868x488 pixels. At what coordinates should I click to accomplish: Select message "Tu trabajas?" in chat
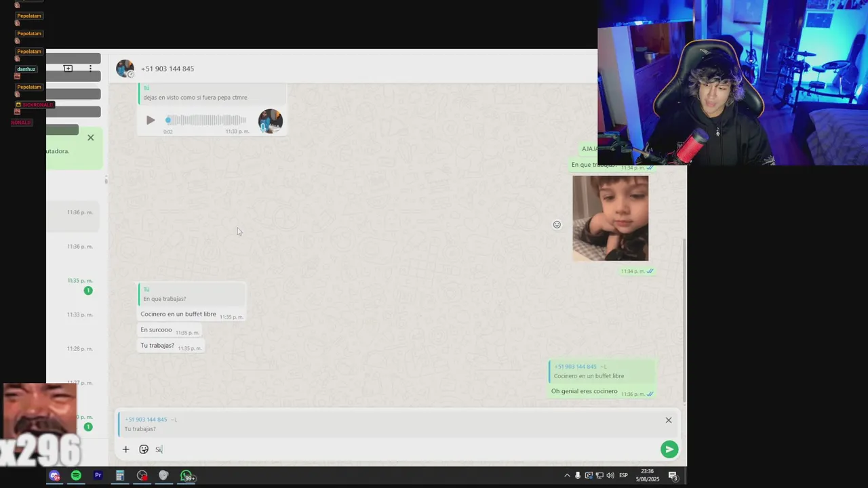point(157,345)
